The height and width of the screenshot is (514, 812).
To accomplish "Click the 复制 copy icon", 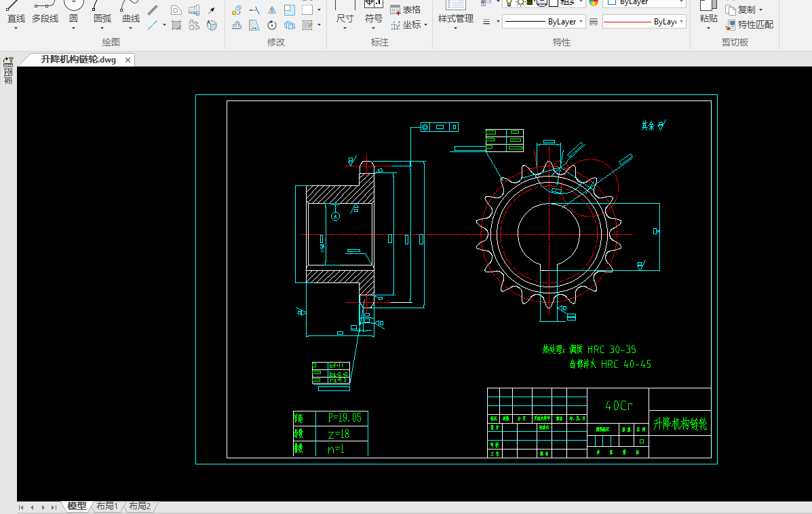I will pyautogui.click(x=731, y=10).
